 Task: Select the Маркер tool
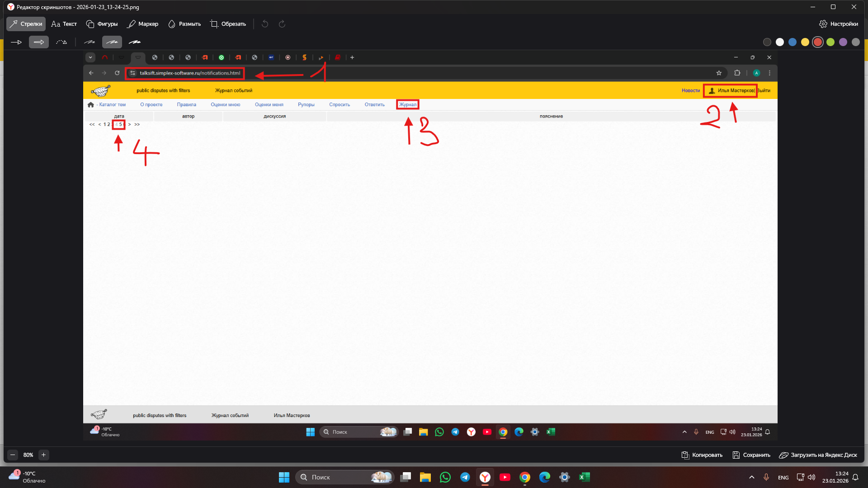143,24
